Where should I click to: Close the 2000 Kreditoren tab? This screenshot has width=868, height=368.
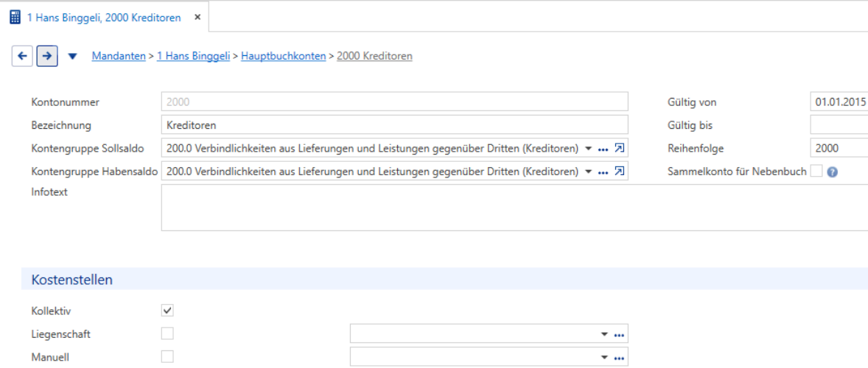(197, 18)
